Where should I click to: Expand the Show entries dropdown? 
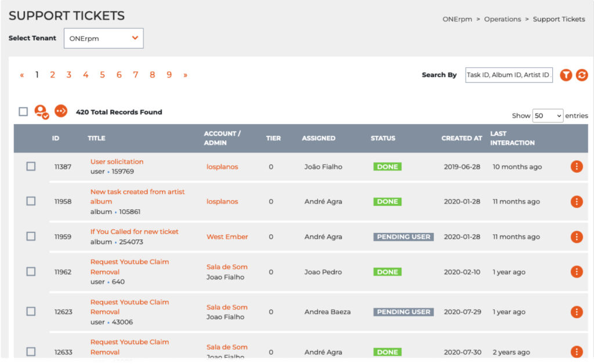547,116
